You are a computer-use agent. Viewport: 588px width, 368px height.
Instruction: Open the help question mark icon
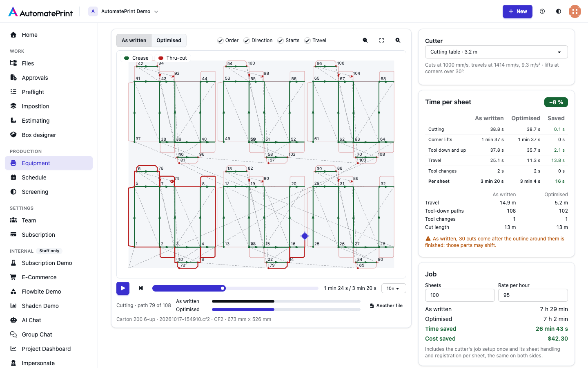pos(542,11)
